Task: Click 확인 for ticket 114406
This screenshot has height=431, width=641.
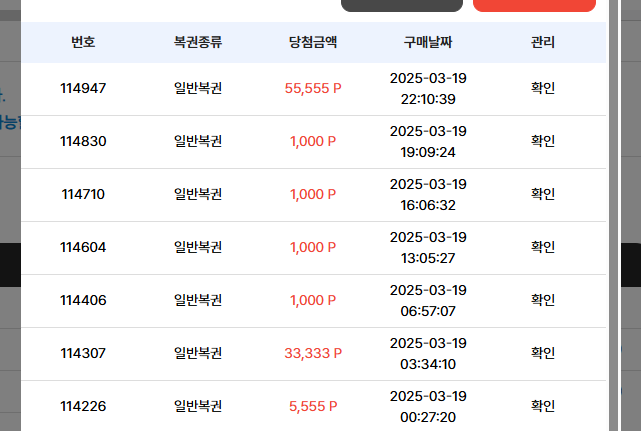Action: [542, 300]
